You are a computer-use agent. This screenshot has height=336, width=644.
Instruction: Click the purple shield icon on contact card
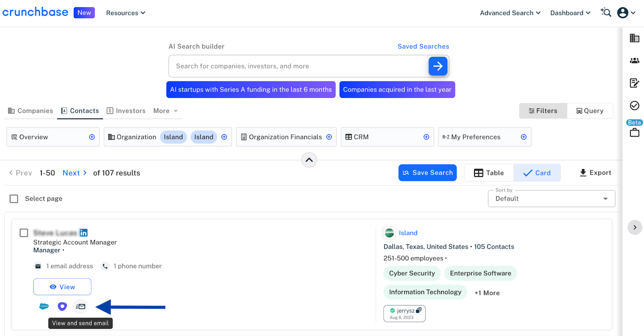point(62,307)
